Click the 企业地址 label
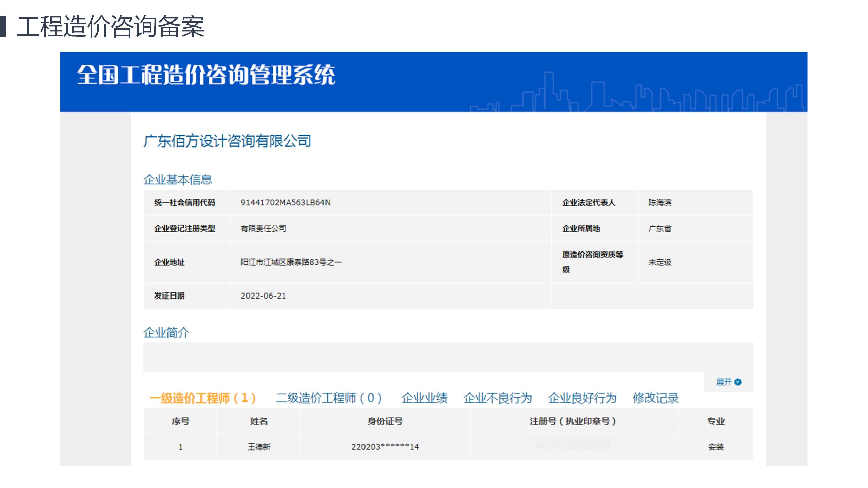This screenshot has height=488, width=868. [x=170, y=262]
